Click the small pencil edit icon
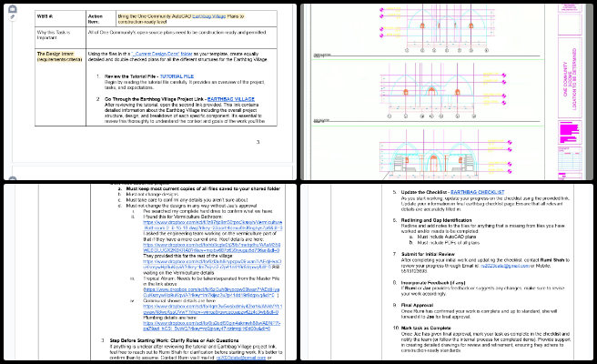 (12, 16)
